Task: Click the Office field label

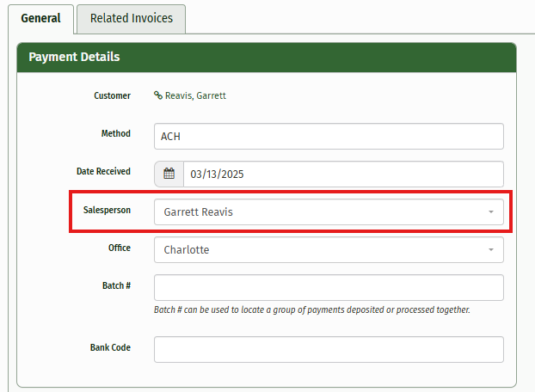Action: [x=119, y=247]
